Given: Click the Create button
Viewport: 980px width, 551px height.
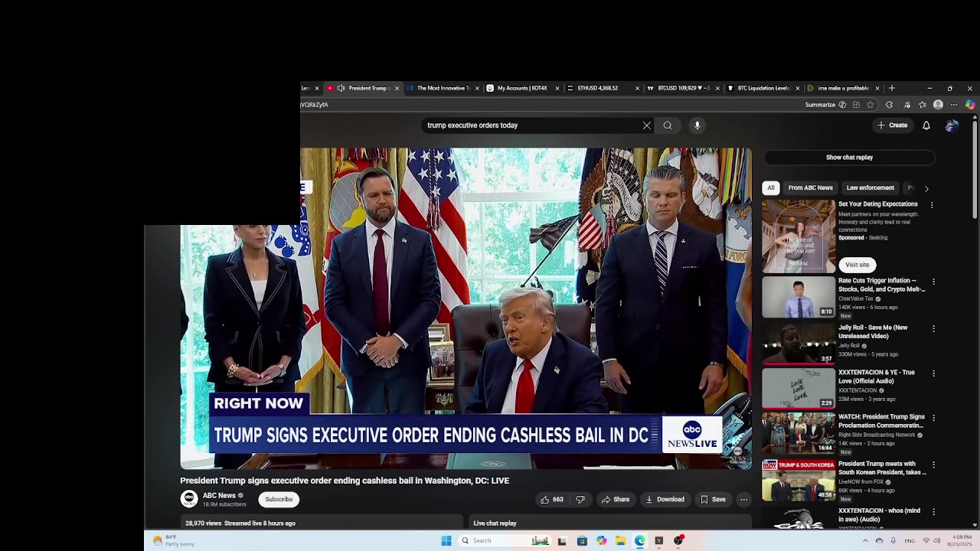Looking at the screenshot, I should (893, 126).
